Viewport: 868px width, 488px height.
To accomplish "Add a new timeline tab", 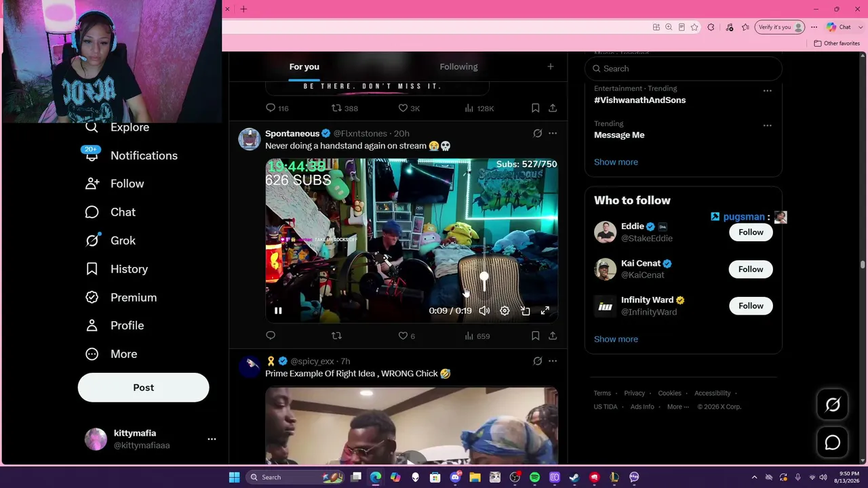I will [551, 66].
